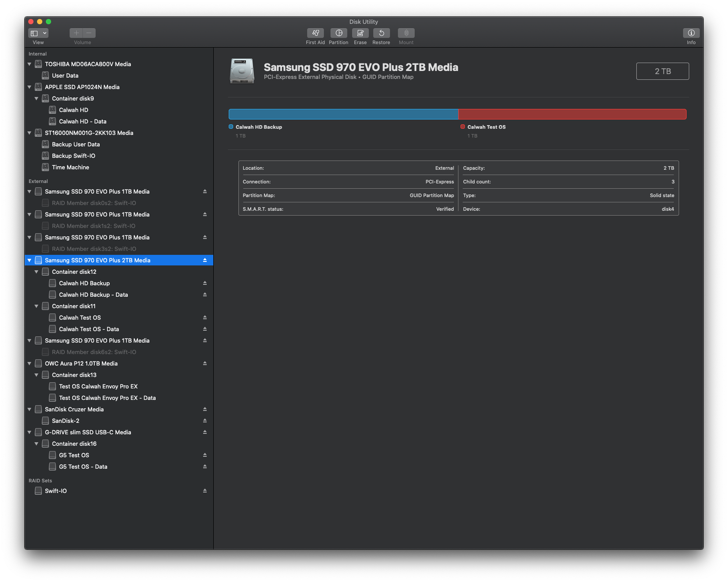Select Test OS Calwah Envoy Pro EX - Data

click(119, 398)
